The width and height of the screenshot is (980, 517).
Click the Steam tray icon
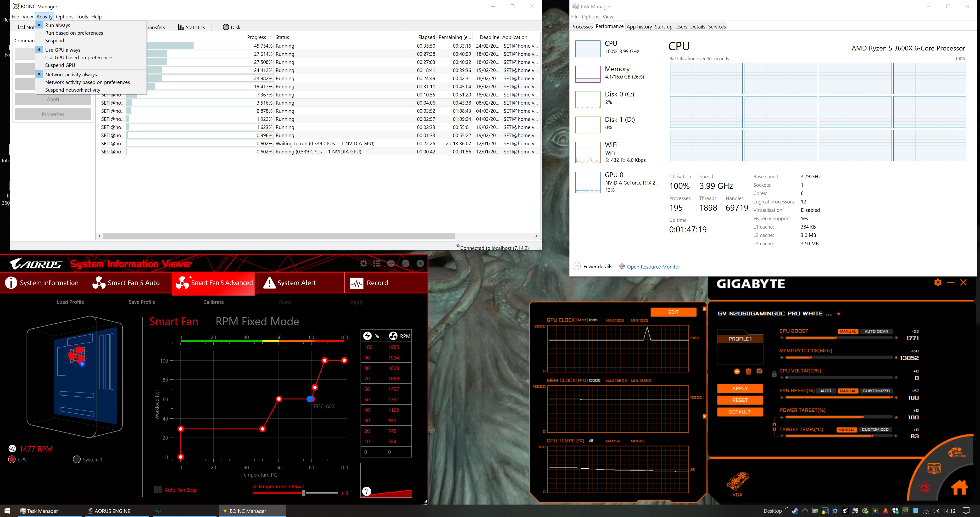click(795, 511)
